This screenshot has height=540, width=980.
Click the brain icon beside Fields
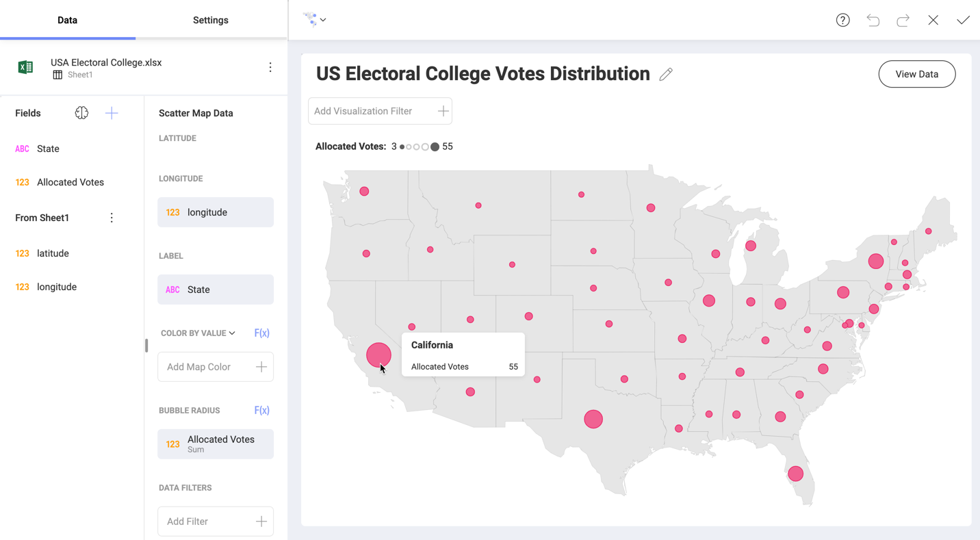point(81,112)
